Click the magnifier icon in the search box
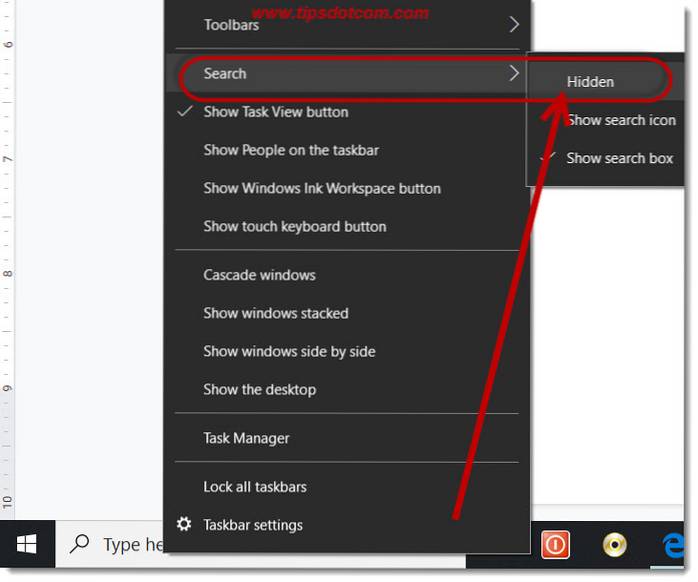 tap(80, 544)
